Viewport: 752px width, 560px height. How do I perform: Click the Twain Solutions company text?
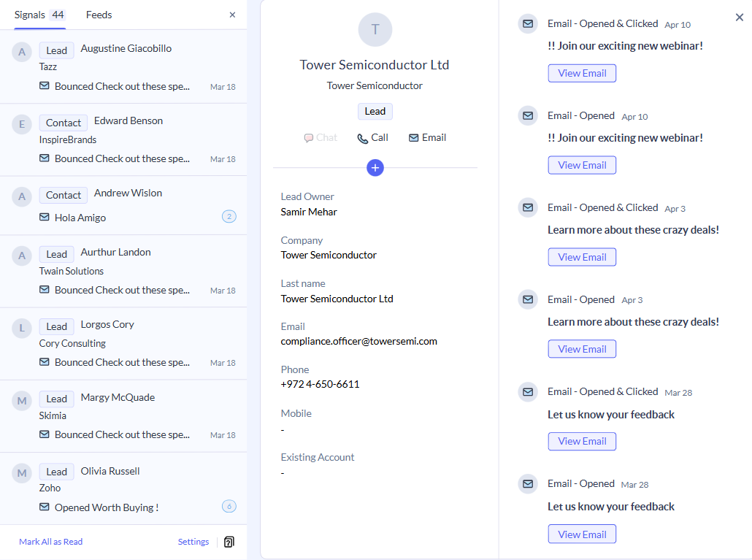tap(72, 272)
